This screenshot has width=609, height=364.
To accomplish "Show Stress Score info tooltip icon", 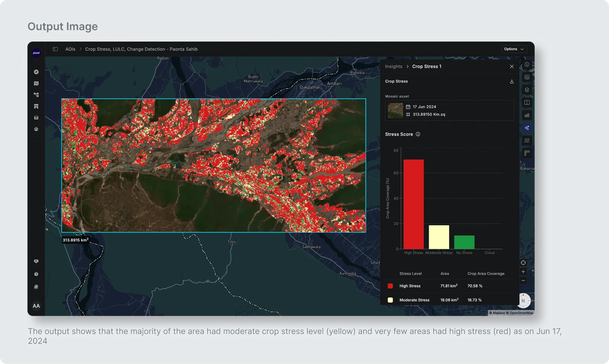I will coord(418,134).
